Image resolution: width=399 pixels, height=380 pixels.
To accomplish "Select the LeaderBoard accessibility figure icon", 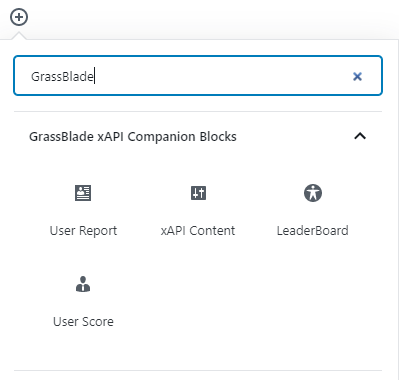I will [313, 193].
